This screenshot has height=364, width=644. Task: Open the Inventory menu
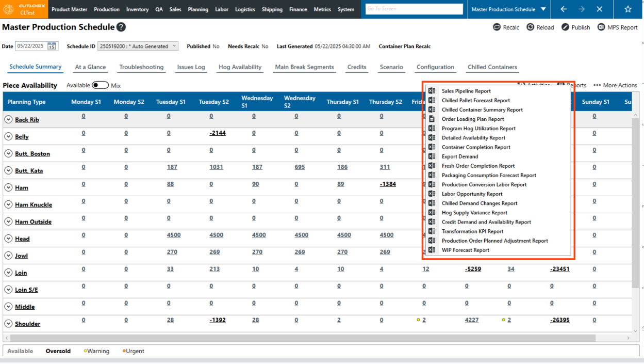tap(137, 9)
